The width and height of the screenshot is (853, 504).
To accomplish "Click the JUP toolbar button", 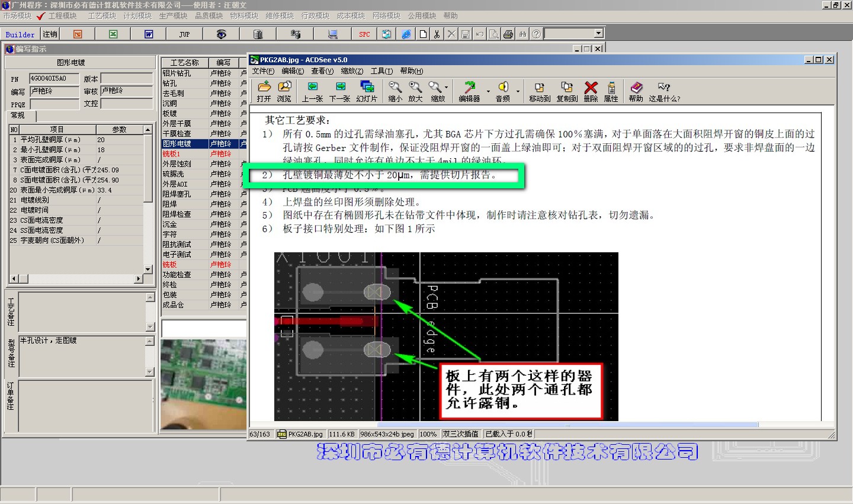I will pyautogui.click(x=184, y=34).
